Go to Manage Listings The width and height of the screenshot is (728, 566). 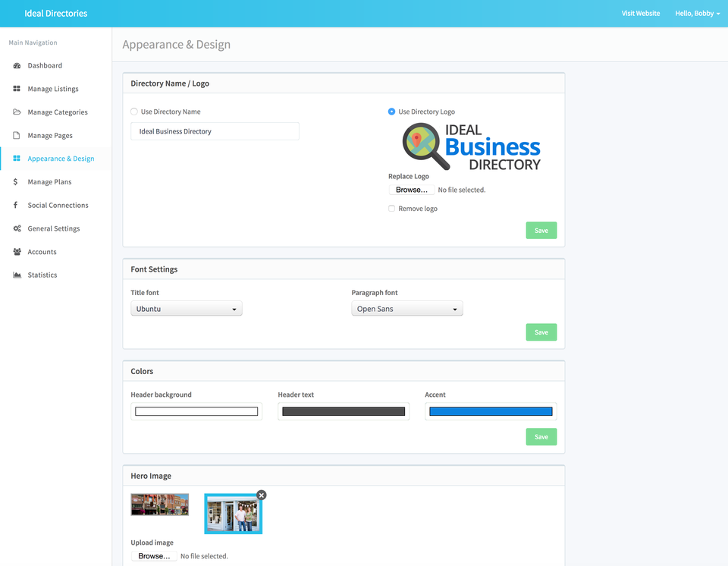click(x=55, y=89)
